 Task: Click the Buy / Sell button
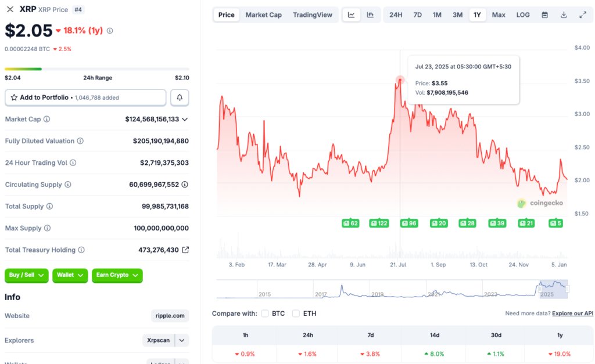tap(26, 276)
